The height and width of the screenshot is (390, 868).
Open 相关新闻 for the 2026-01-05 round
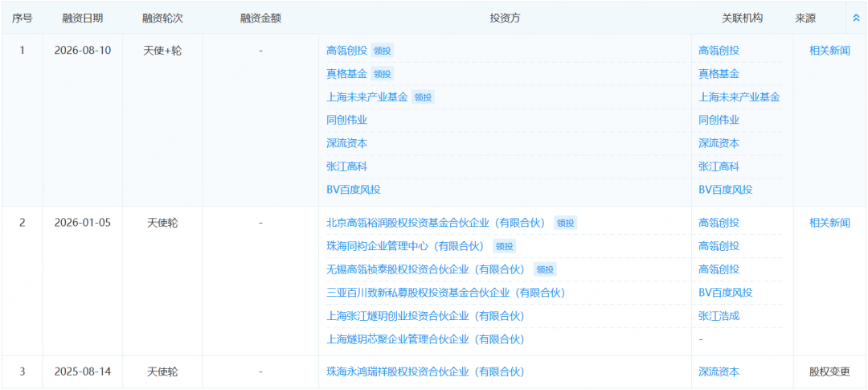pos(829,223)
